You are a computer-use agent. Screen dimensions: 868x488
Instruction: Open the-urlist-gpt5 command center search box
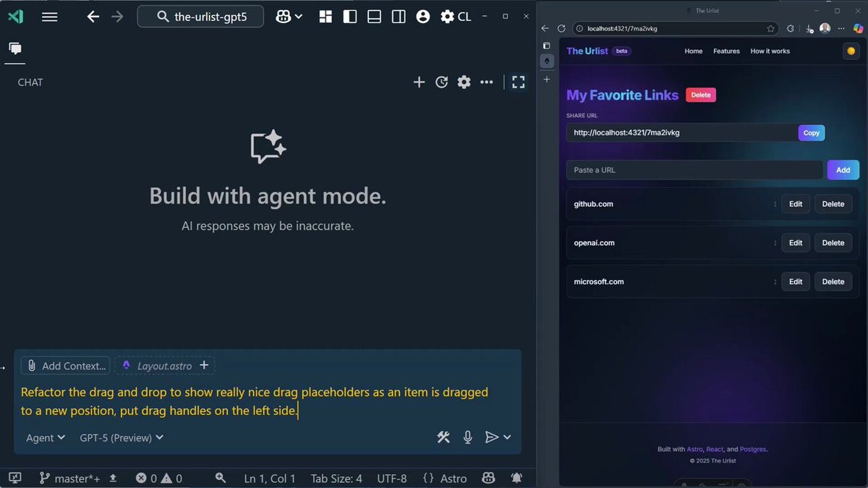coord(200,17)
